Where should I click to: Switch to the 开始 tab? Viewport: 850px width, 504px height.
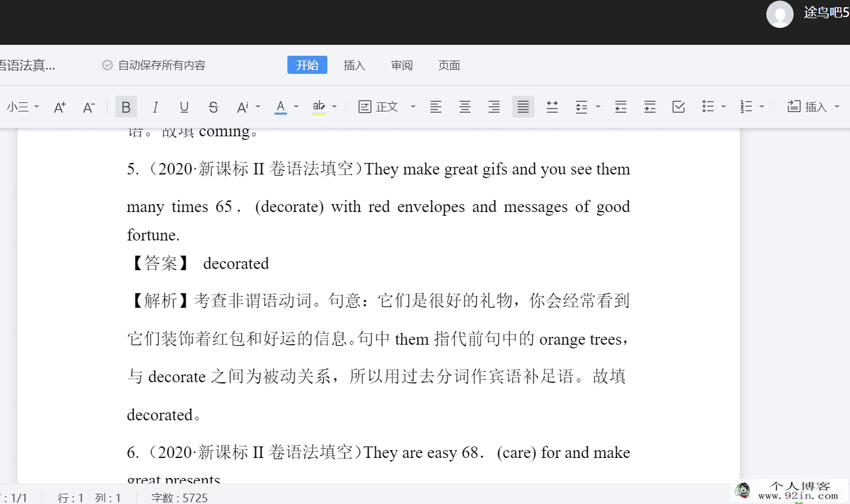tap(307, 65)
